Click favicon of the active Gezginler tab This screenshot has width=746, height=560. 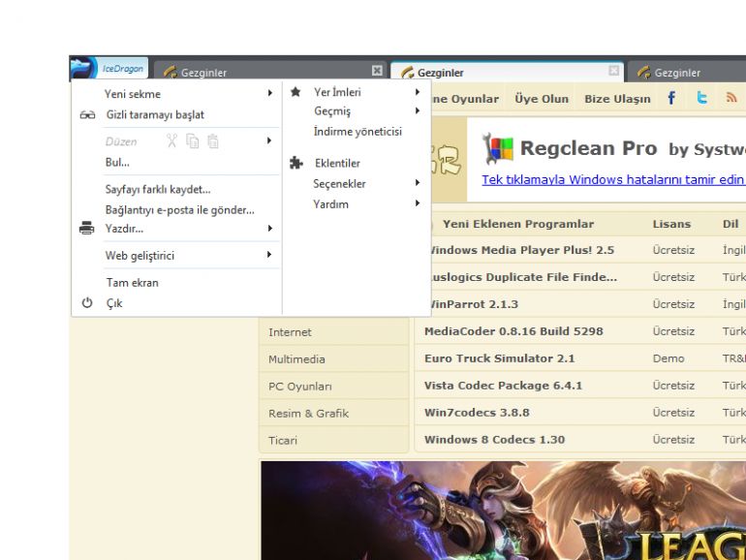[x=407, y=72]
